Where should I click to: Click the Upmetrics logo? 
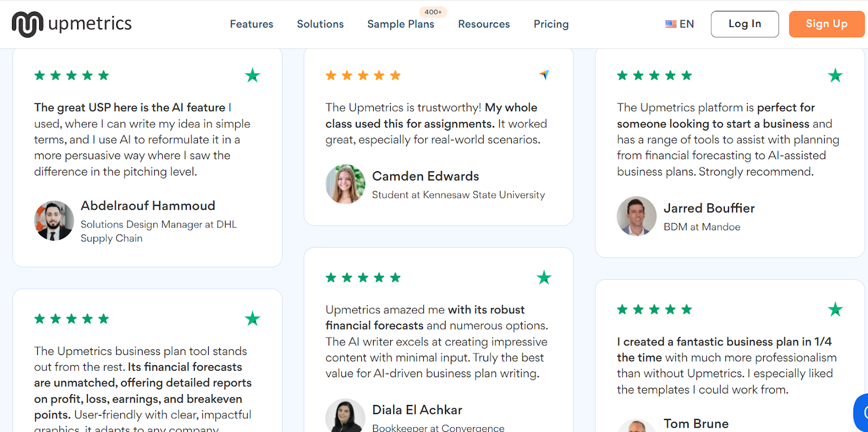[72, 24]
